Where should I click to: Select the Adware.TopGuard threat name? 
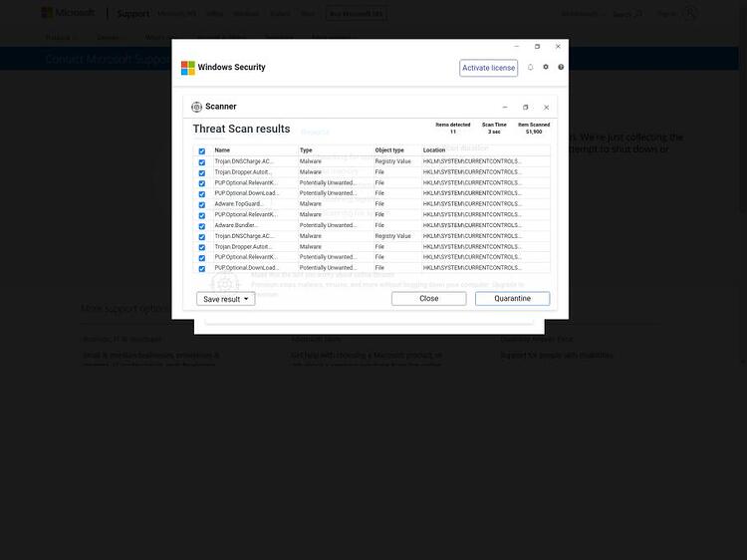coord(239,204)
